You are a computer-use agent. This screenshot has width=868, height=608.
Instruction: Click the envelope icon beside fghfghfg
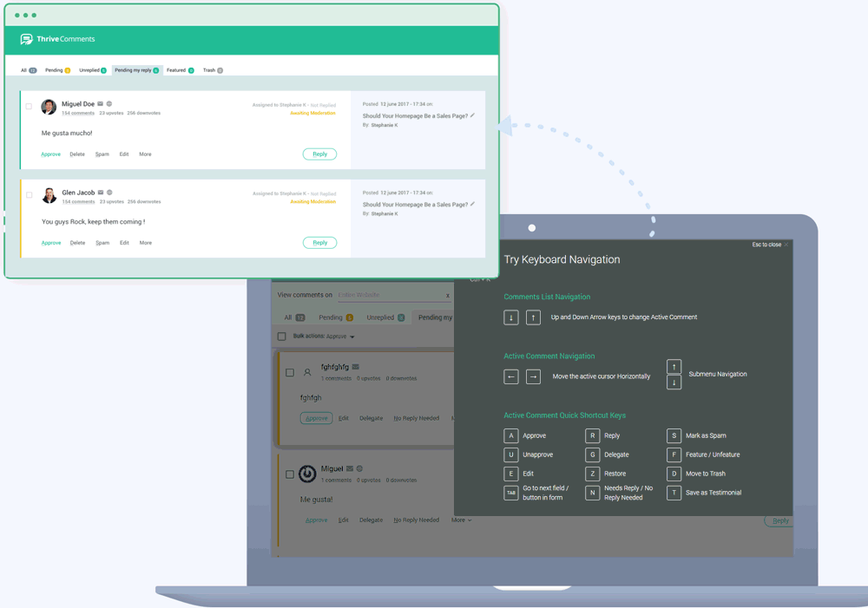point(356,367)
